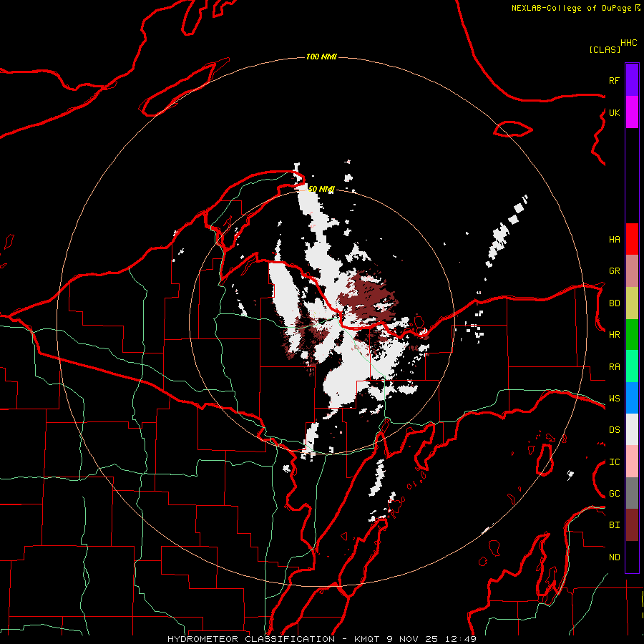The image size is (644, 644).
Task: Click the BD legend label
Action: [614, 303]
